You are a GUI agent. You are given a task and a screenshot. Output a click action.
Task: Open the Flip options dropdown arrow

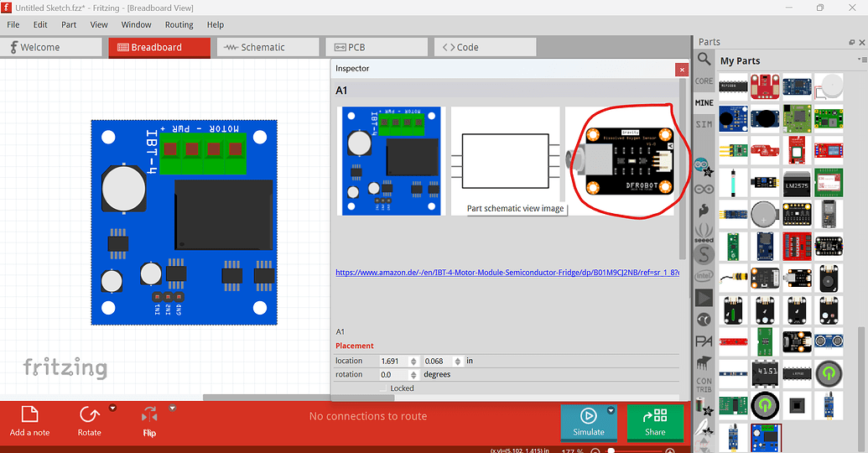pos(172,409)
